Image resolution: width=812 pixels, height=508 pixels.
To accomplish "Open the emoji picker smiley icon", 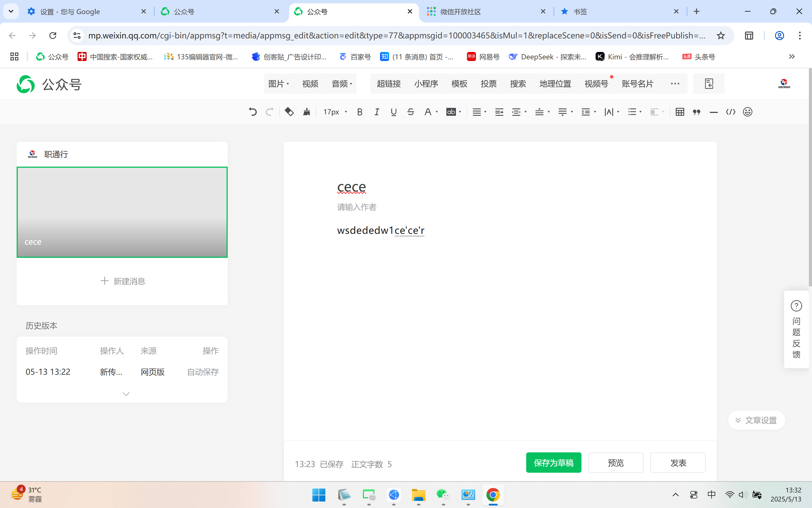I will 748,112.
